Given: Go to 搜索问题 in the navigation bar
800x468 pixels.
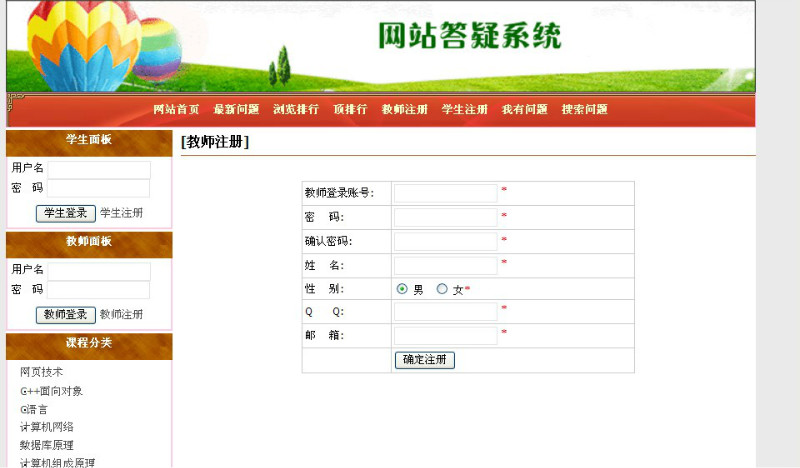Looking at the screenshot, I should (x=585, y=109).
